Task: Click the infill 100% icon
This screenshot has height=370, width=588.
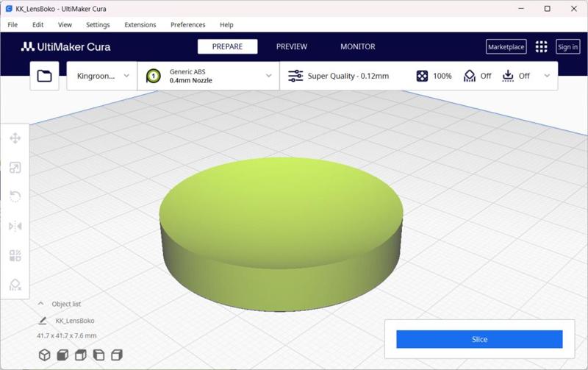Action: coord(422,76)
